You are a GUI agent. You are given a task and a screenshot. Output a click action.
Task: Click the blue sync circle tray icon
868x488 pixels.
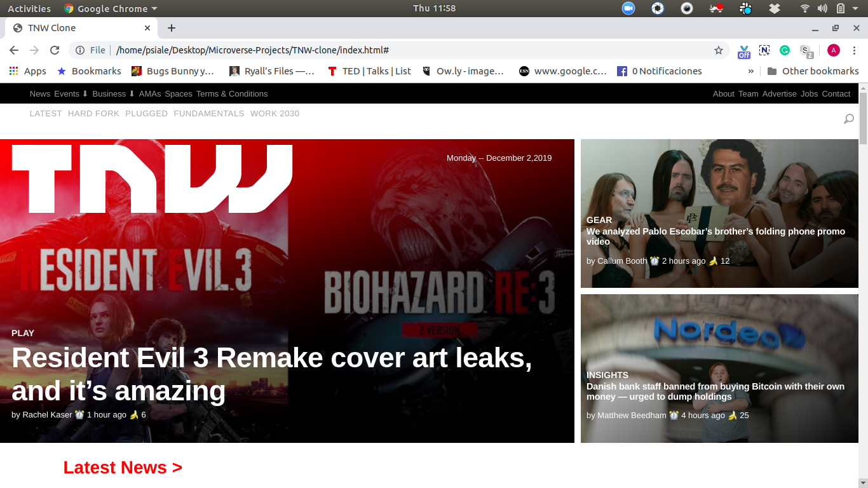pyautogui.click(x=658, y=8)
